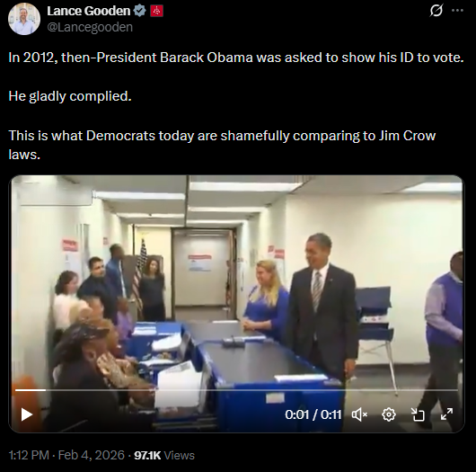
Task: Open the @Lancegooden handle link
Action: click(x=90, y=27)
